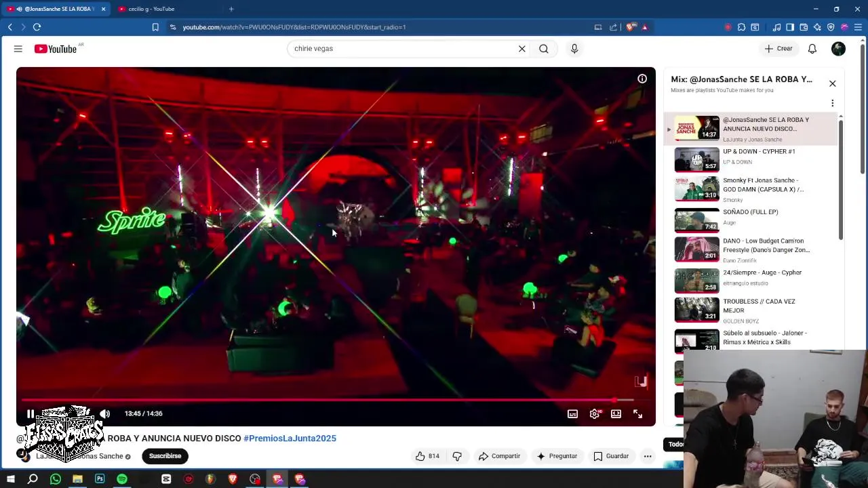Select 24/Siempre - Auge - Cypher title

click(x=762, y=272)
